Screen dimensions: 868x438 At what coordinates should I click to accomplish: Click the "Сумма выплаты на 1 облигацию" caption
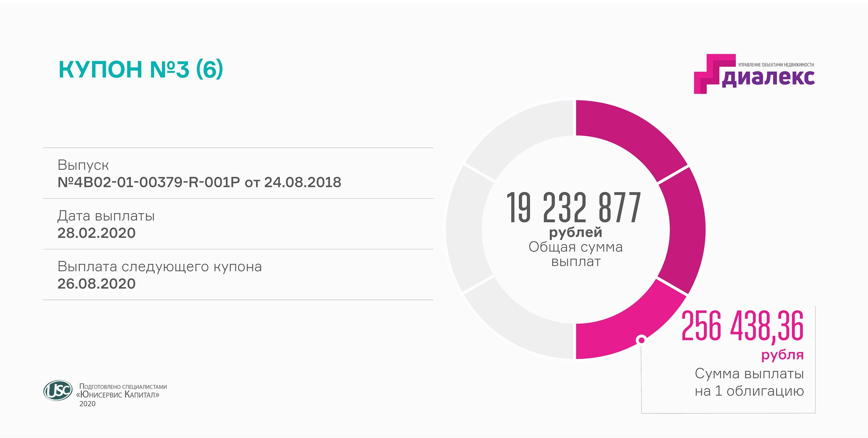tap(749, 382)
